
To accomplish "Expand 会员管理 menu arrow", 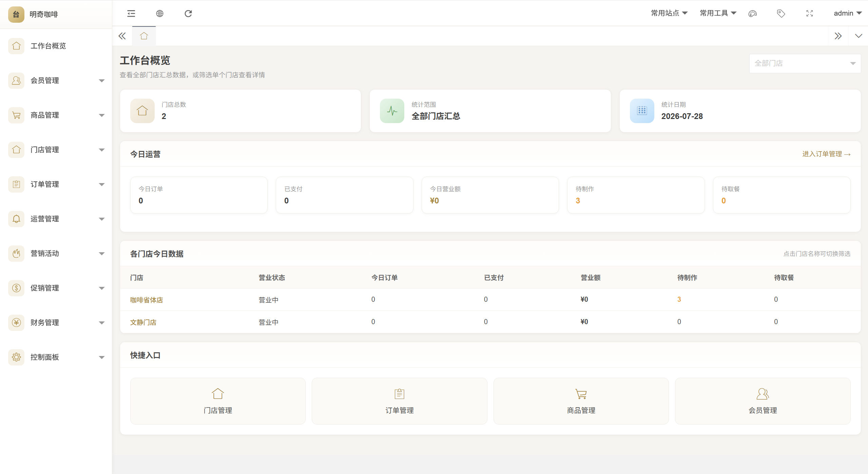I will coord(101,81).
